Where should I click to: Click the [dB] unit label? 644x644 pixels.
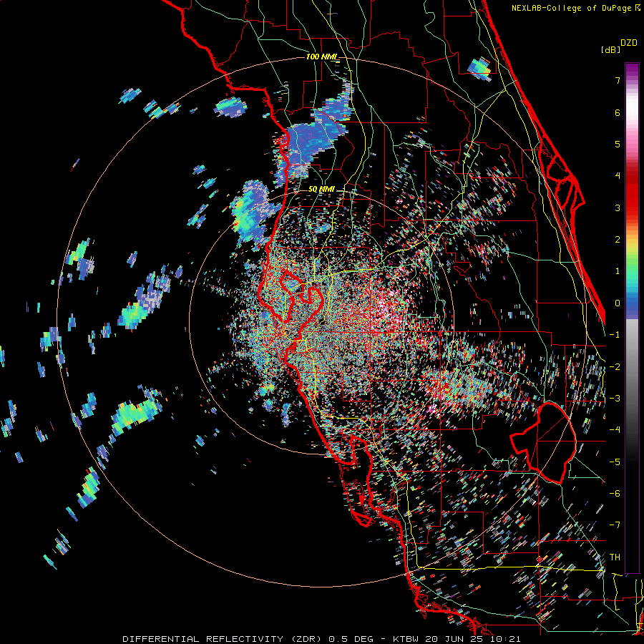[610, 49]
